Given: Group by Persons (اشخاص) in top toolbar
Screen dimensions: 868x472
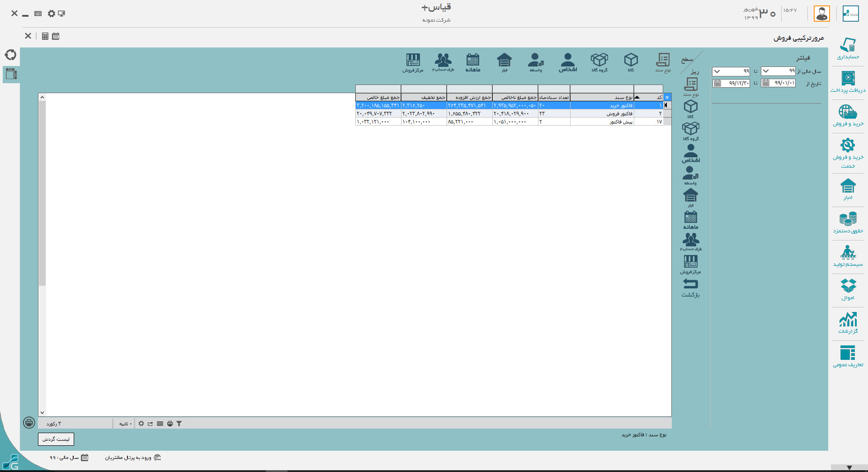Looking at the screenshot, I should pos(568,62).
